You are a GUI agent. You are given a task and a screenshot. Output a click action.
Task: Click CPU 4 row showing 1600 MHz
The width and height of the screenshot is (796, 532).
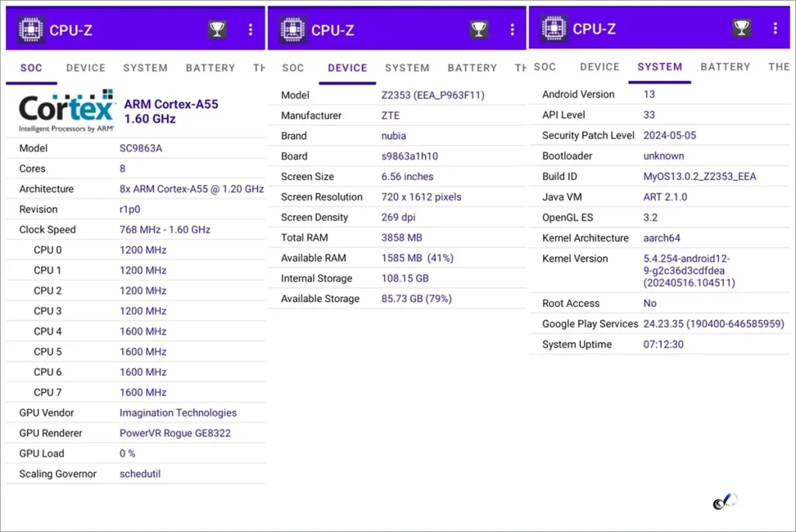pos(135,331)
